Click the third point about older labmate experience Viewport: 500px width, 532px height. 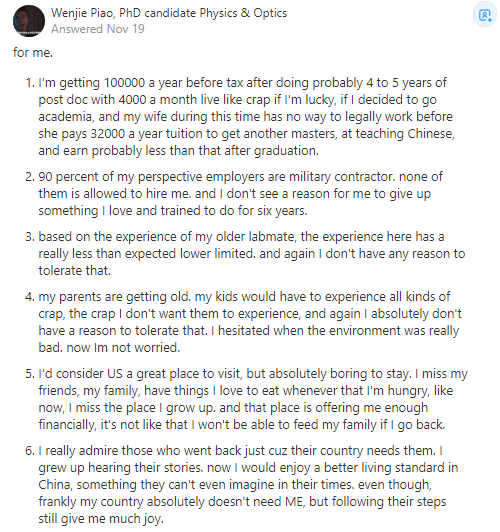252,253
